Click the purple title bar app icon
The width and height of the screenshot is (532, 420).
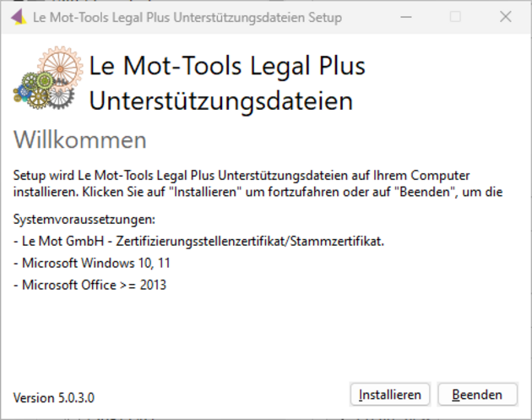coord(19,17)
